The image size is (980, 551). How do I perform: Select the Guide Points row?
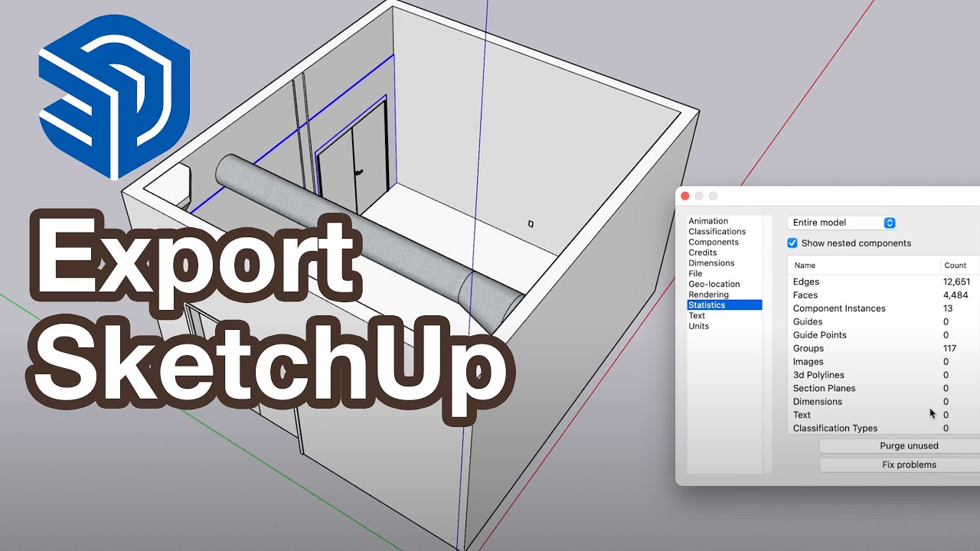pos(884,335)
